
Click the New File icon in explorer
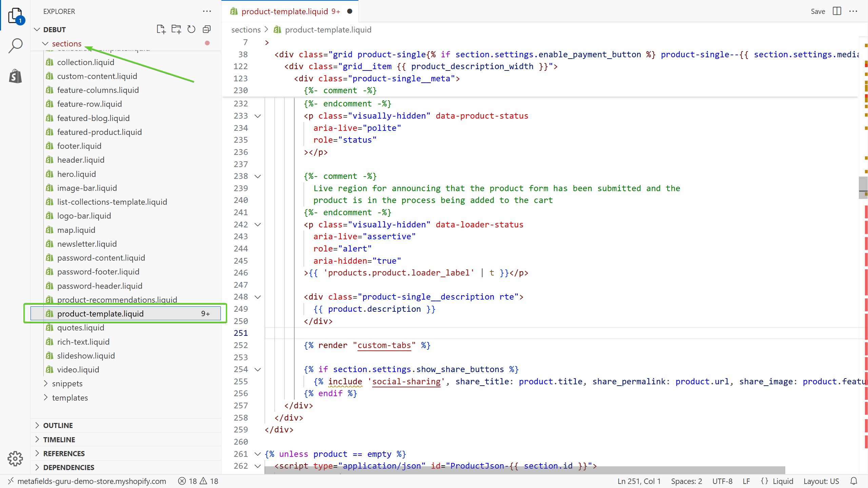click(161, 29)
